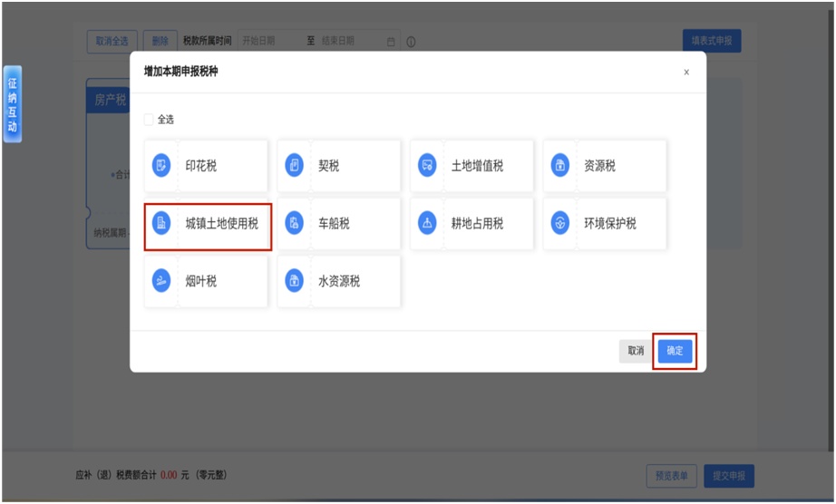Close the 增加本期申报税种 dialog

(686, 72)
